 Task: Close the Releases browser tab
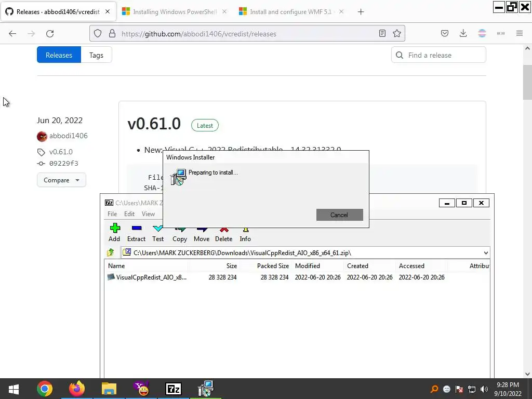tap(108, 11)
